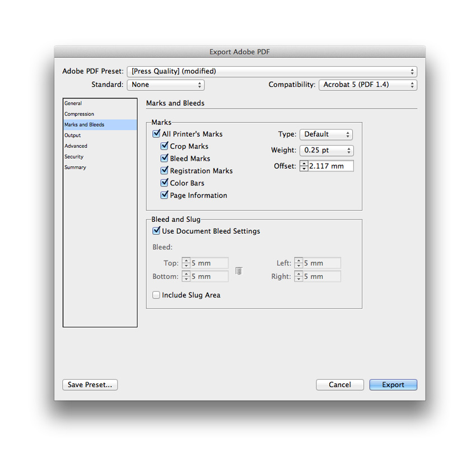Click the Top bleed stepper arrows
This screenshot has width=476, height=465.
point(186,263)
